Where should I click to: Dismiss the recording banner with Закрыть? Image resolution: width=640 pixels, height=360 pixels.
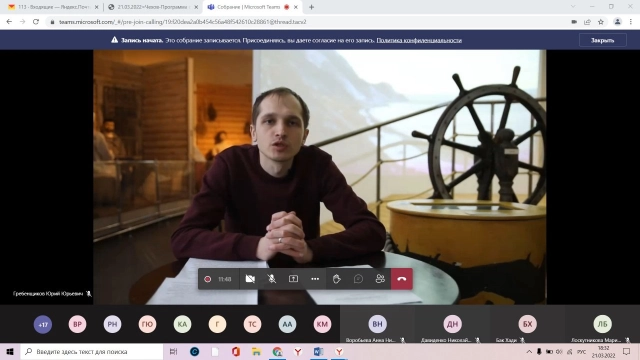602,40
